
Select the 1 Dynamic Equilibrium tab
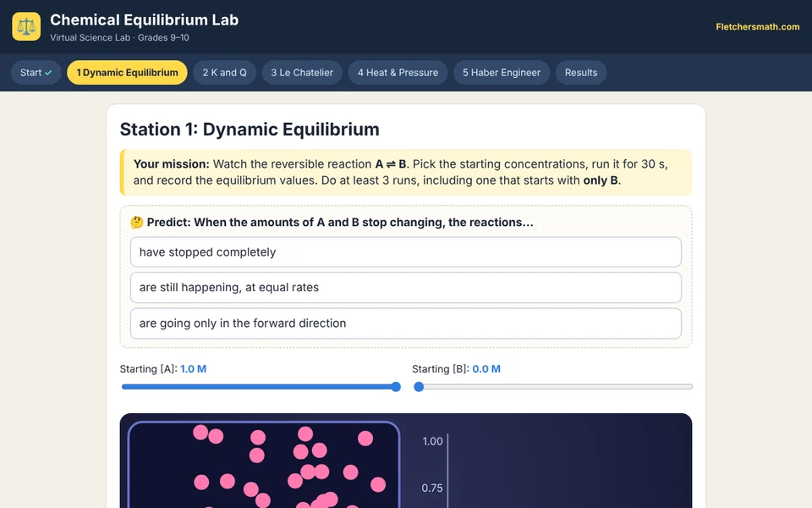pyautogui.click(x=127, y=73)
